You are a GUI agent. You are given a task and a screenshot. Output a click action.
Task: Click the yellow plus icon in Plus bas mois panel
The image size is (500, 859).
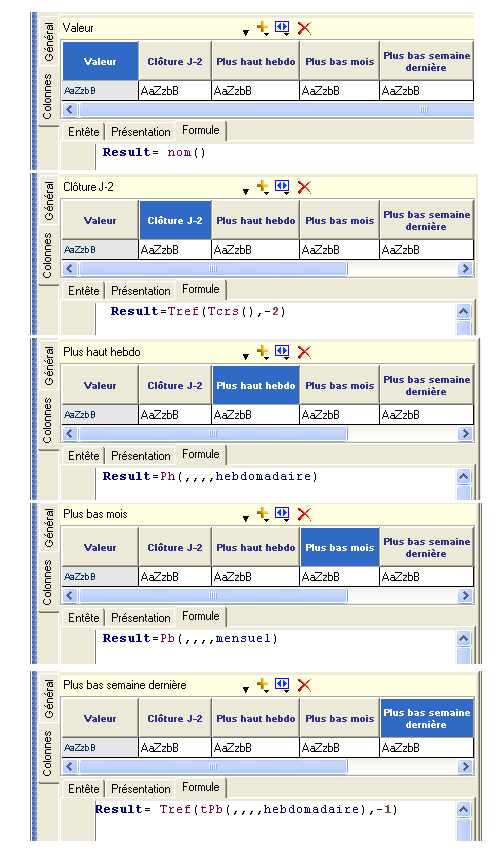263,513
